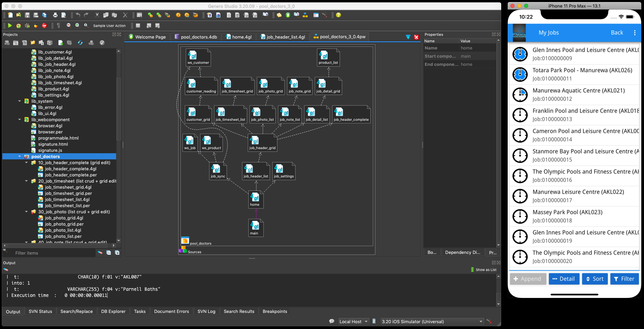
Task: Clear the Filter items field eraser icon
Action: (x=100, y=253)
